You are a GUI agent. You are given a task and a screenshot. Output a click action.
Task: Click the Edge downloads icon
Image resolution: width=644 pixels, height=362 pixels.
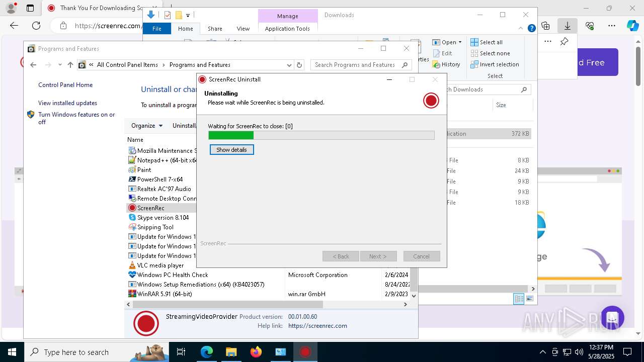click(x=567, y=26)
